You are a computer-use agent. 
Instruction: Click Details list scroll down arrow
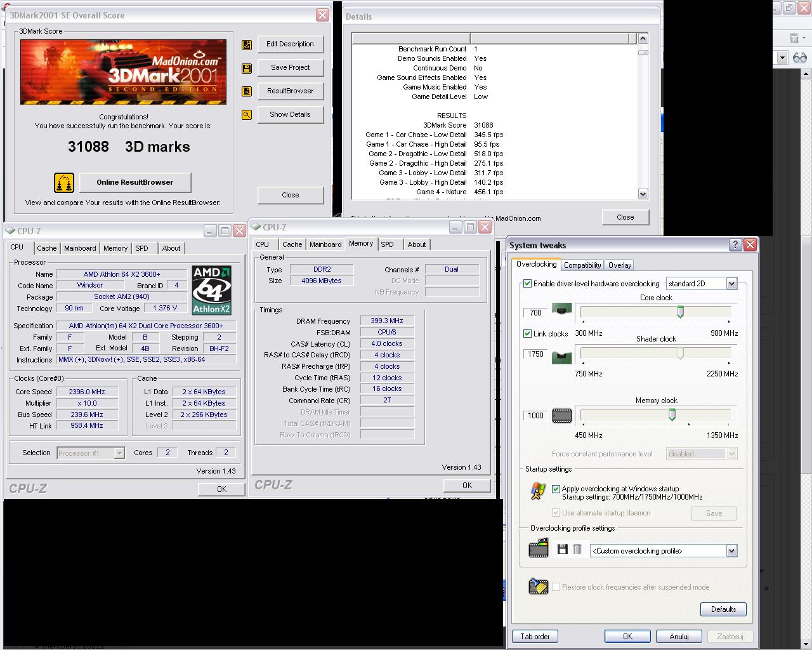643,194
